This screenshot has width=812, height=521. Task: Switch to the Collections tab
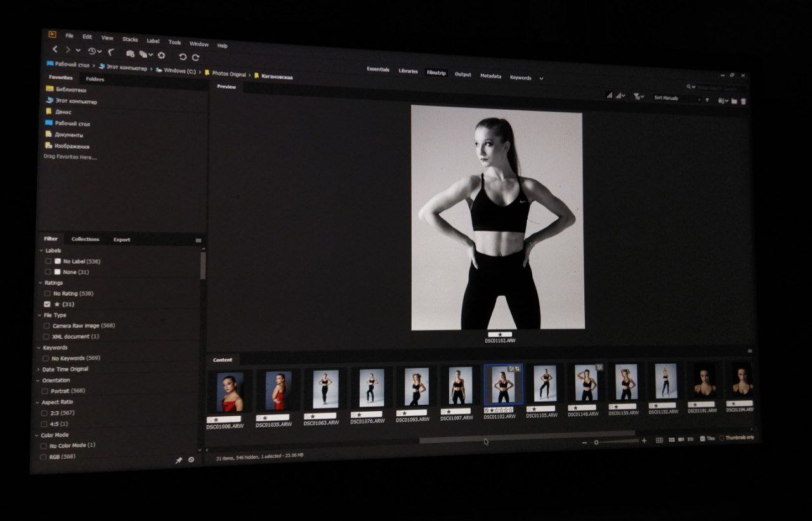point(85,239)
